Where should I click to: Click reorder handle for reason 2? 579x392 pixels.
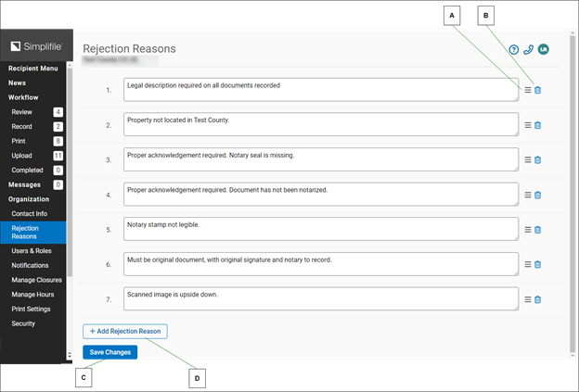tap(528, 125)
